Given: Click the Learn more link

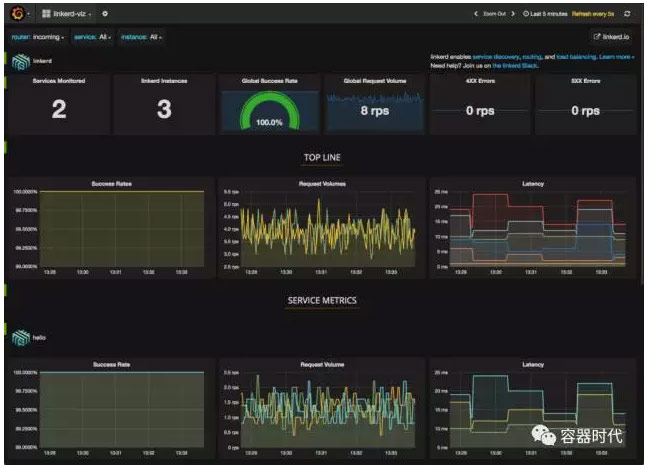Looking at the screenshot, I should pos(616,56).
